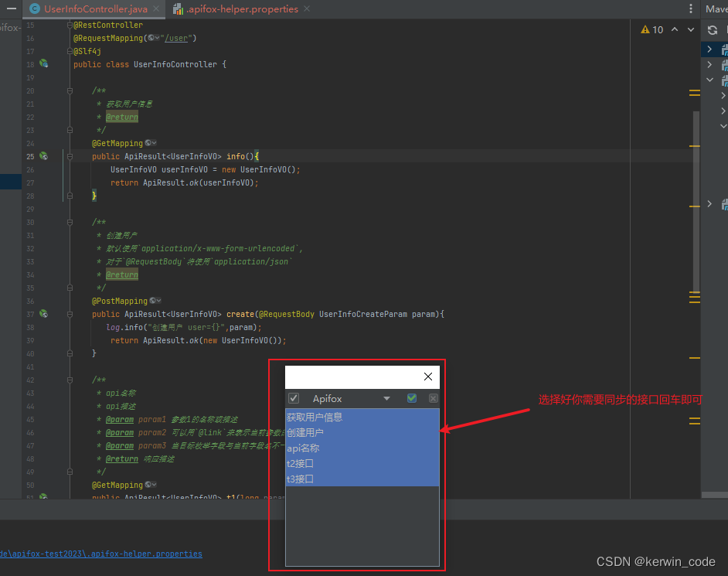Toggle the select-all checkbox in Apifox popup
728x576 pixels.
click(294, 398)
